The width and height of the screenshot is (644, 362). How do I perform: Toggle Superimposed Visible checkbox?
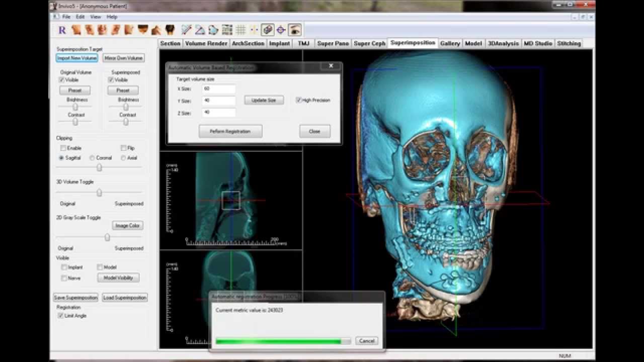[x=111, y=80]
